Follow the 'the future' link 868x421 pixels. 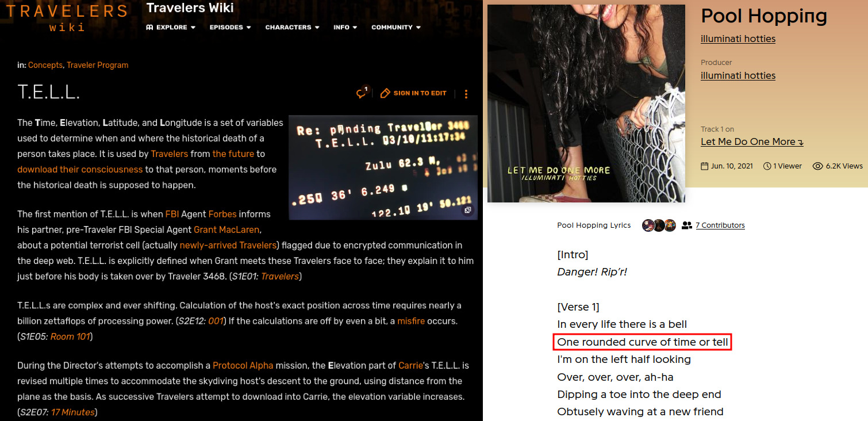233,154
